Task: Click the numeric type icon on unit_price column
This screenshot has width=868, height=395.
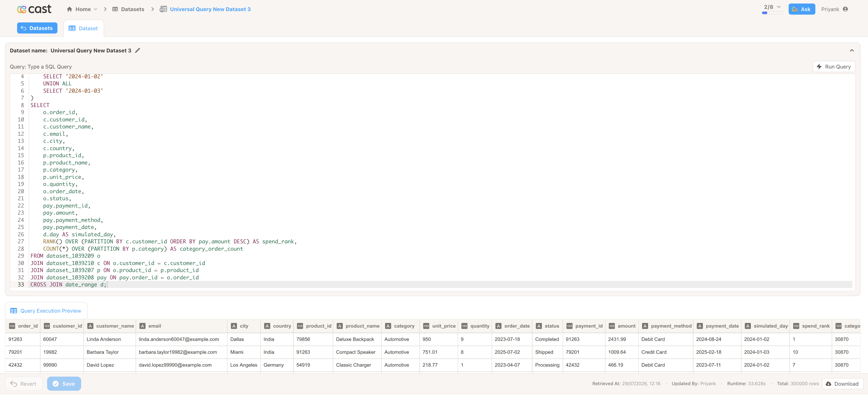Action: pyautogui.click(x=426, y=326)
